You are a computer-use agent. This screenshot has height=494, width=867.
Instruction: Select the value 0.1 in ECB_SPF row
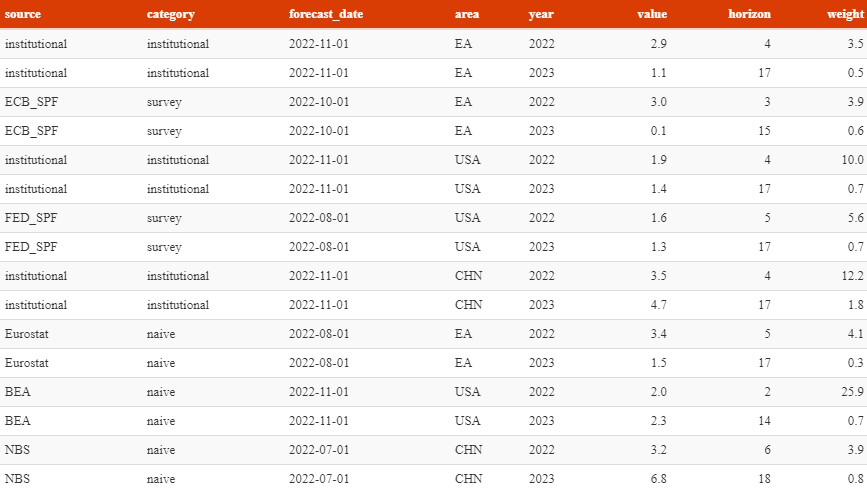tap(659, 131)
